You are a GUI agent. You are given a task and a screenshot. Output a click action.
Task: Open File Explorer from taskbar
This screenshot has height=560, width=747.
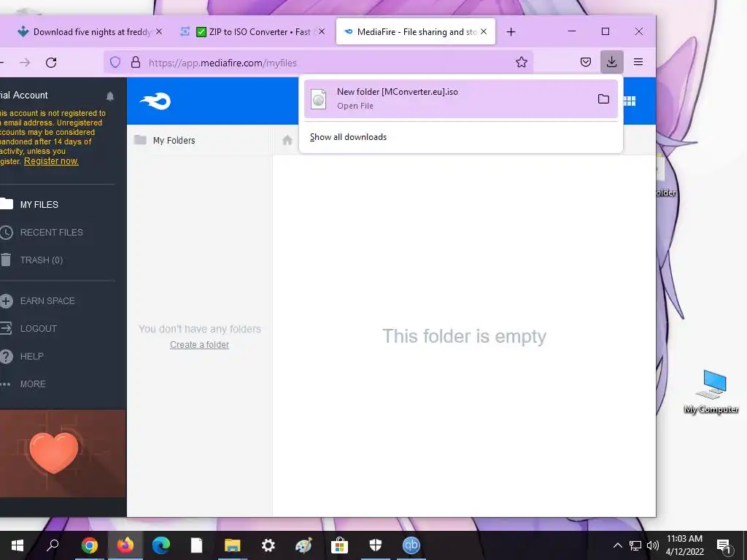pyautogui.click(x=233, y=545)
